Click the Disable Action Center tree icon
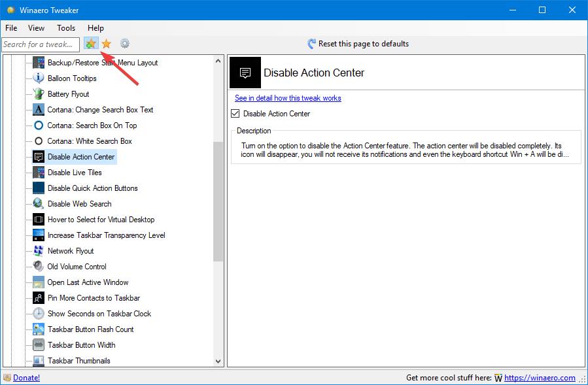 tap(38, 157)
